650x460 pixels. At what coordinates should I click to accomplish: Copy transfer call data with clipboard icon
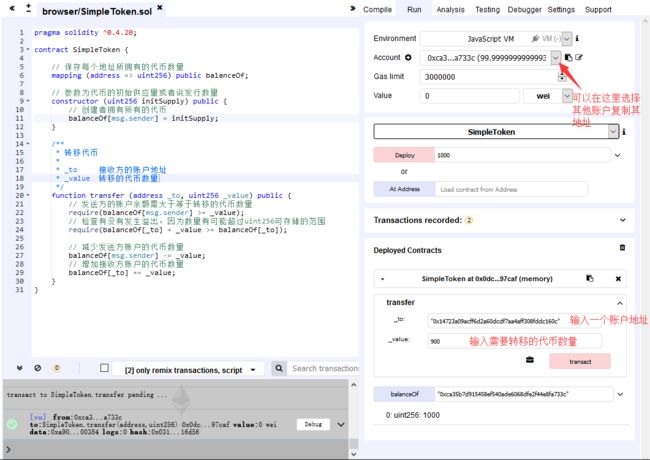click(530, 360)
